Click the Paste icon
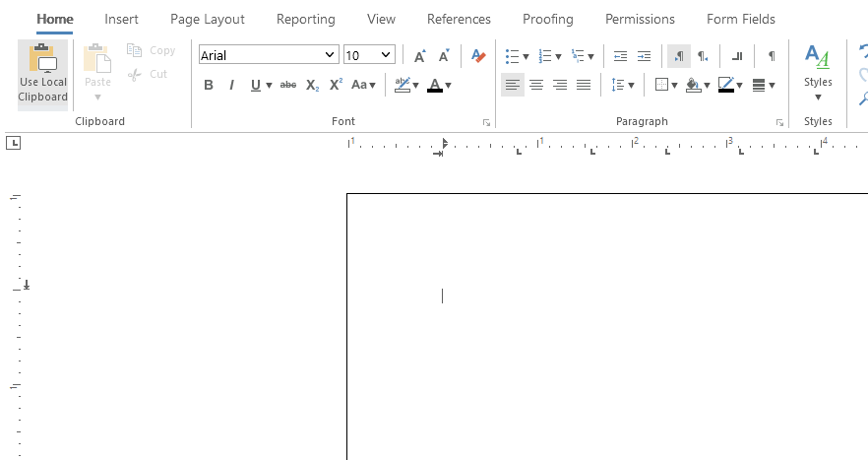This screenshot has width=868, height=460. click(x=97, y=58)
